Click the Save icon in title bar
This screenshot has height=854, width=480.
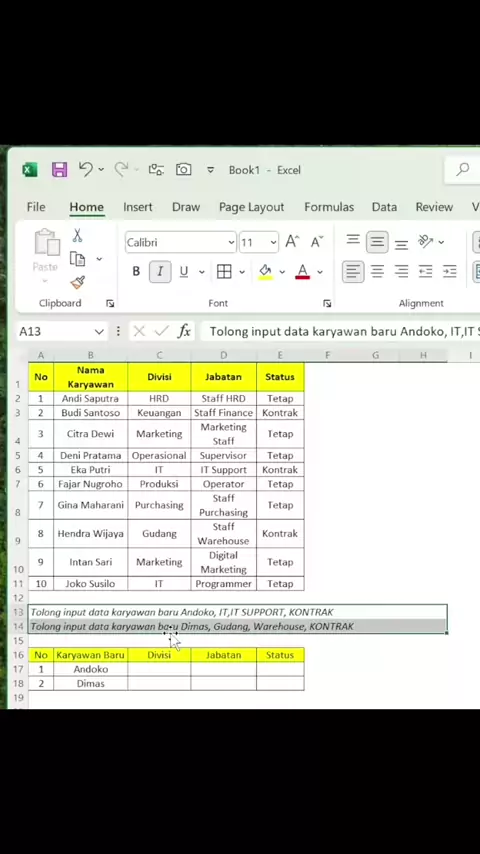click(59, 170)
